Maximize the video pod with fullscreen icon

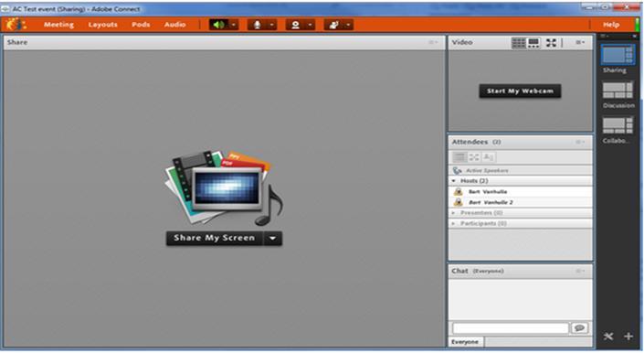click(x=551, y=43)
